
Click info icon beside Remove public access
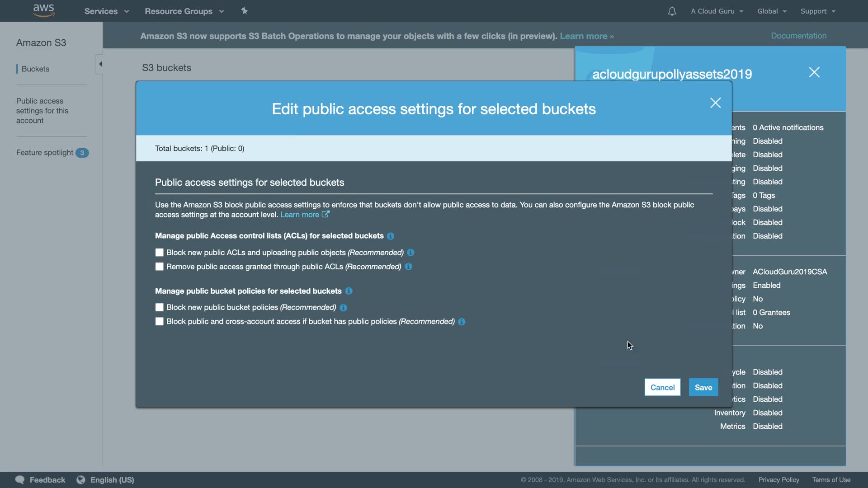408,267
